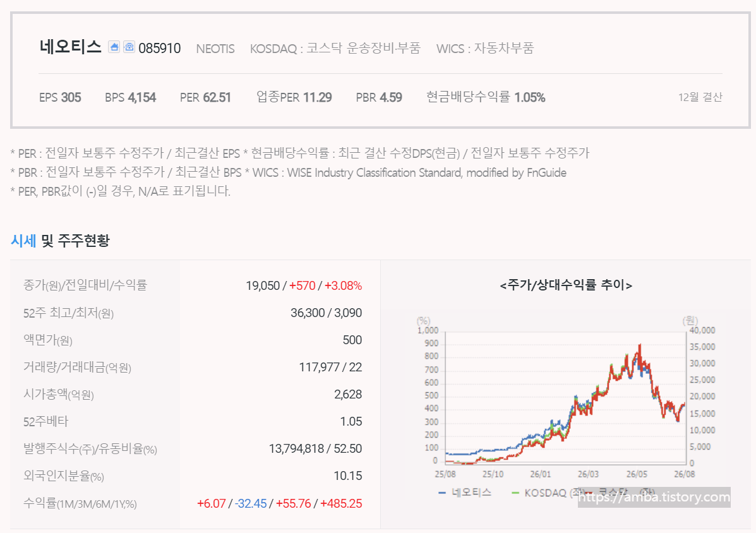Click the 시가총액(억원) row label

tap(58, 395)
